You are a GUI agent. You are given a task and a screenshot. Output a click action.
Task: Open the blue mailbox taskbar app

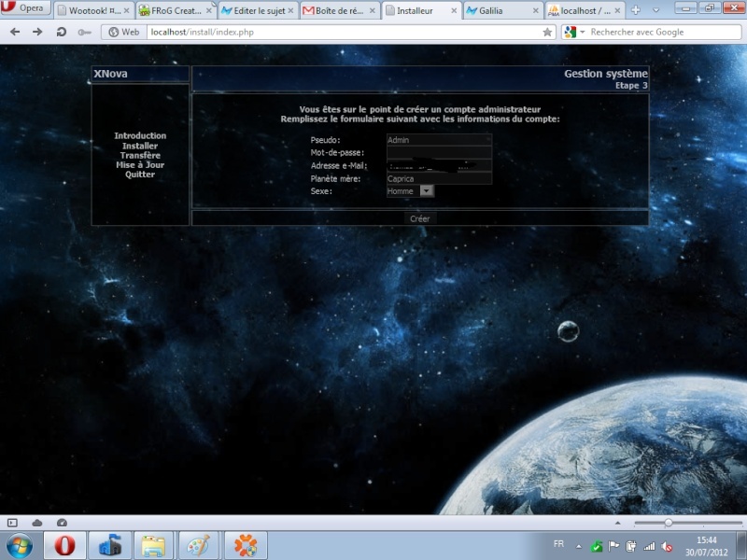click(110, 545)
